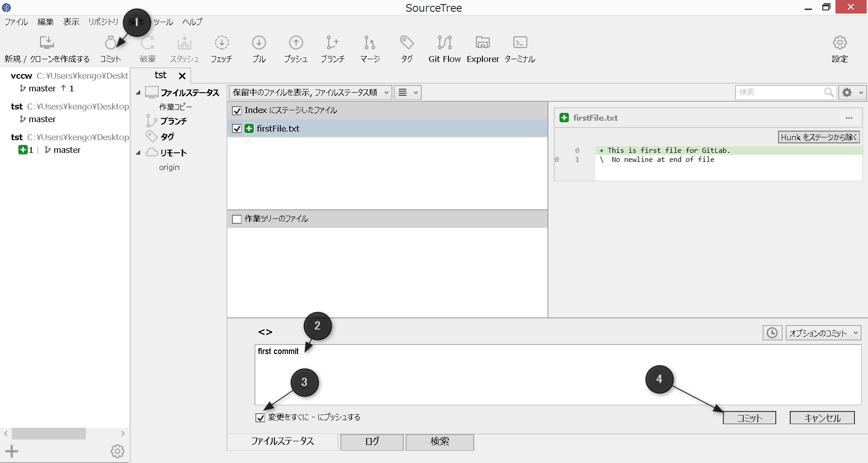
Task: Toggle 変更をすぐにプッシュする checkbox
Action: [260, 418]
